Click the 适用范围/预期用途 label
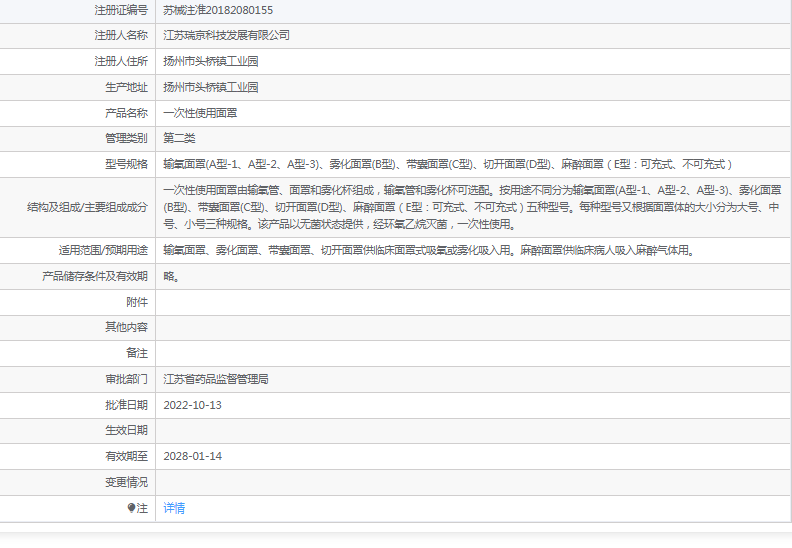This screenshot has width=792, height=548. (x=103, y=251)
